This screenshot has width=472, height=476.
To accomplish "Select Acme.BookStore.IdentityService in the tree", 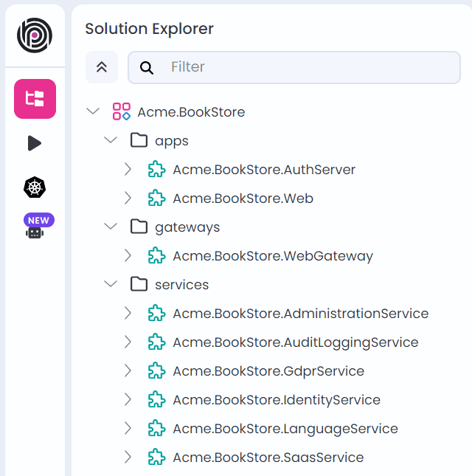I will 277,400.
